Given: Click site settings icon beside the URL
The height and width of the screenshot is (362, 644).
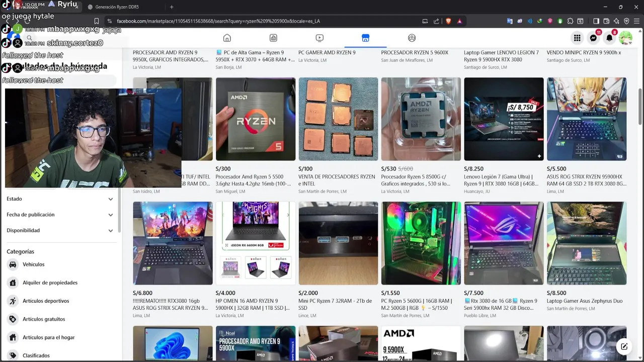Looking at the screenshot, I should [x=110, y=21].
